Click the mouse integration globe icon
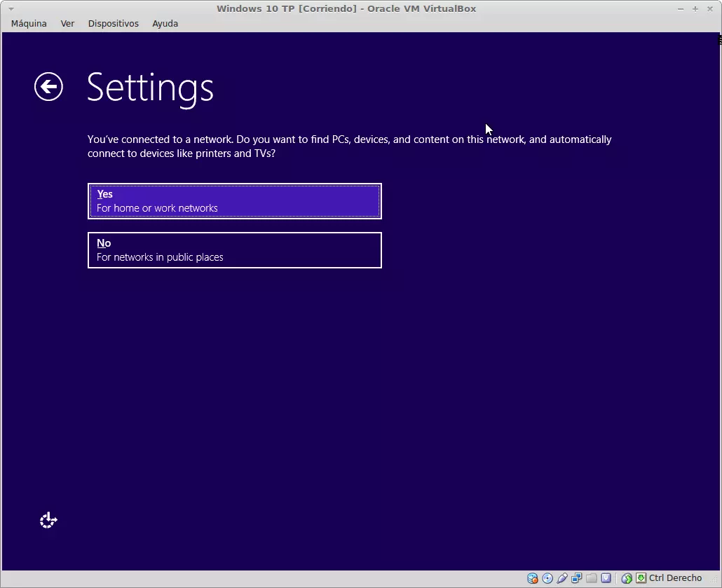This screenshot has width=722, height=588. point(627,578)
